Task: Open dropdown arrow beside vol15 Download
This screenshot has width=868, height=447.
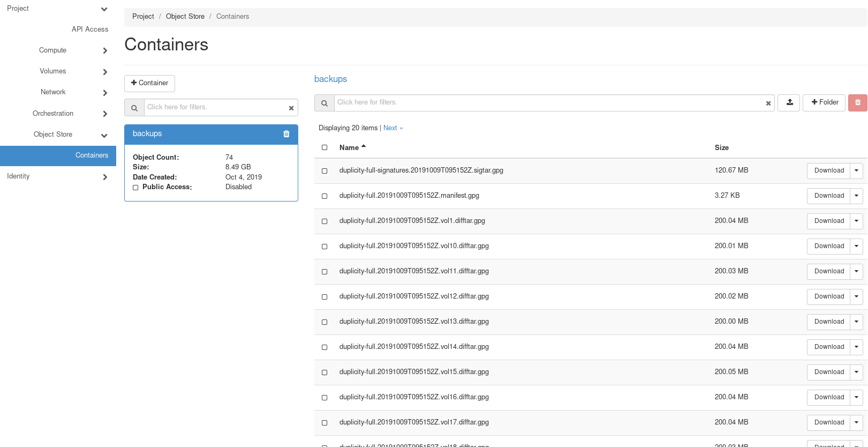Action: click(856, 372)
